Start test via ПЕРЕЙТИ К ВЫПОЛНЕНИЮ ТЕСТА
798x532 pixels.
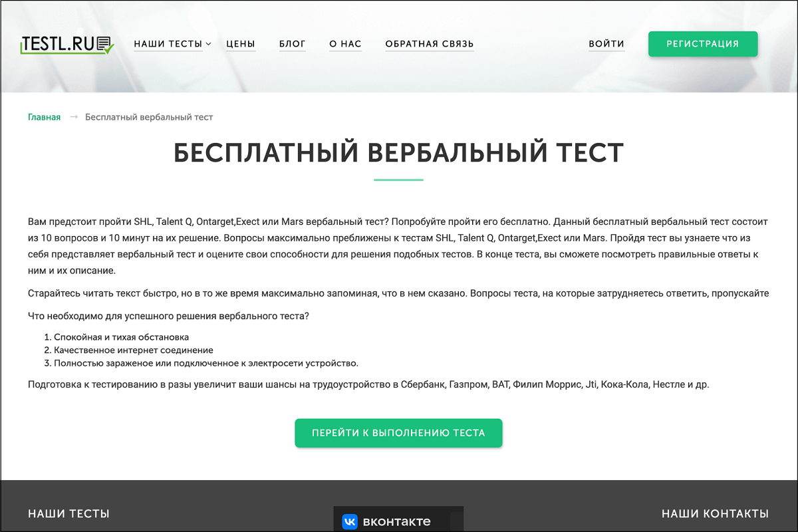[x=398, y=433]
